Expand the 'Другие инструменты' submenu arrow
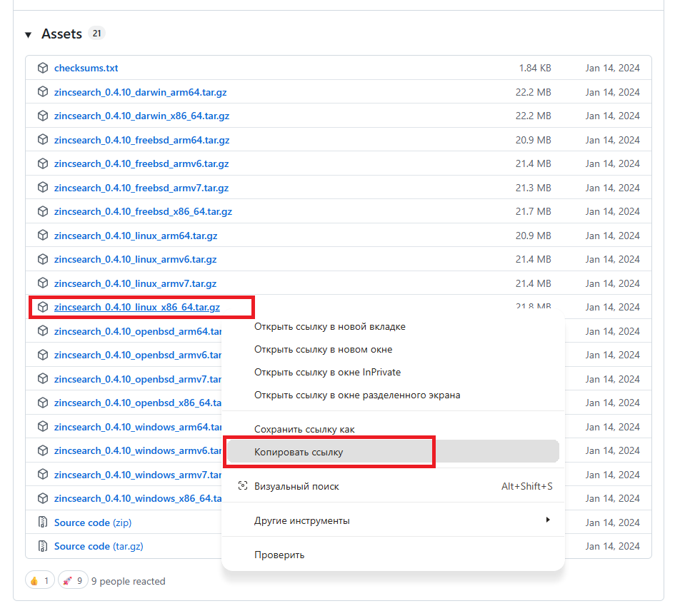Image resolution: width=700 pixels, height=611 pixels. click(548, 520)
